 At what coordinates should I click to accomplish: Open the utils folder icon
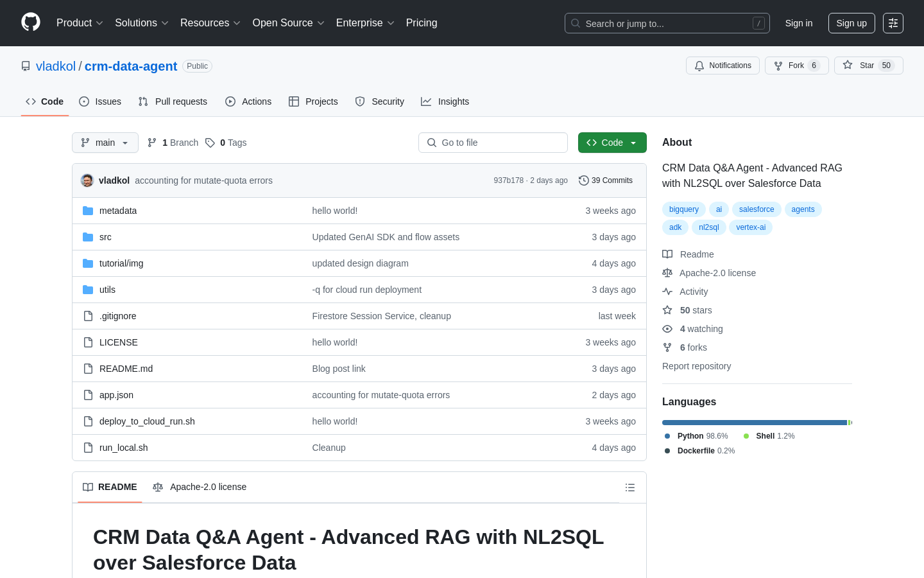[88, 290]
